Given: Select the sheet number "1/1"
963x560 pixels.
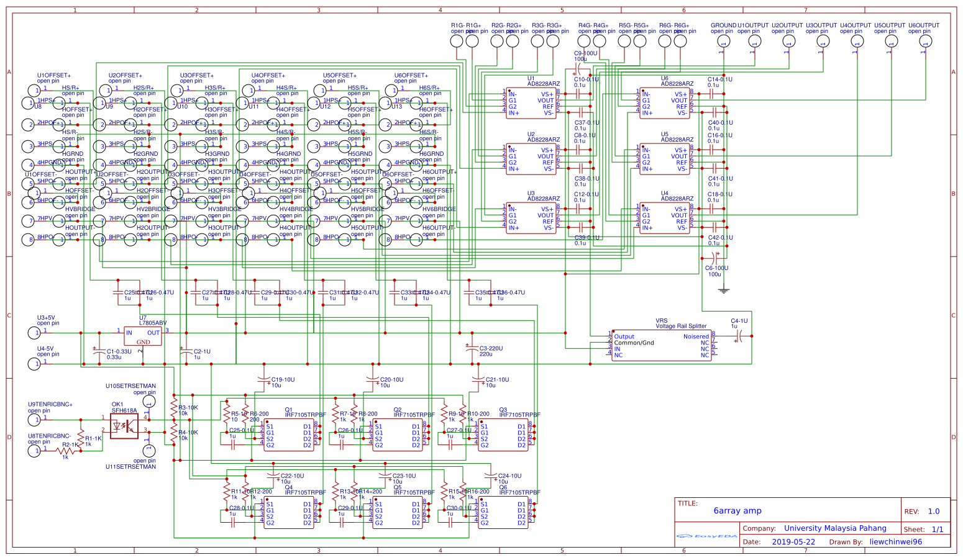Looking at the screenshot, I should click(938, 530).
